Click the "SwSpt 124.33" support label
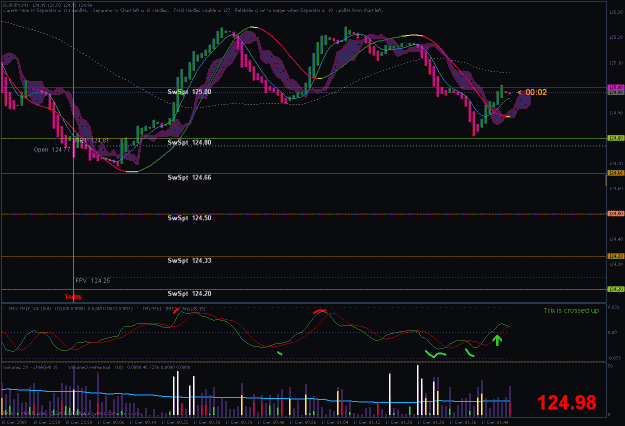 pos(189,261)
